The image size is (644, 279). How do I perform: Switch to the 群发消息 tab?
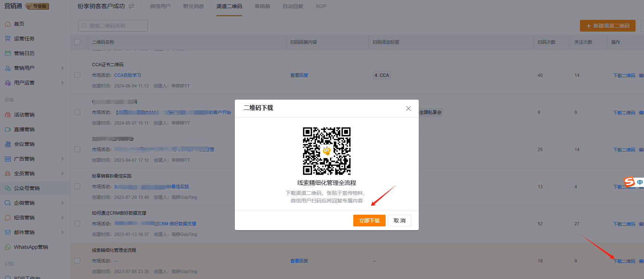click(x=194, y=6)
